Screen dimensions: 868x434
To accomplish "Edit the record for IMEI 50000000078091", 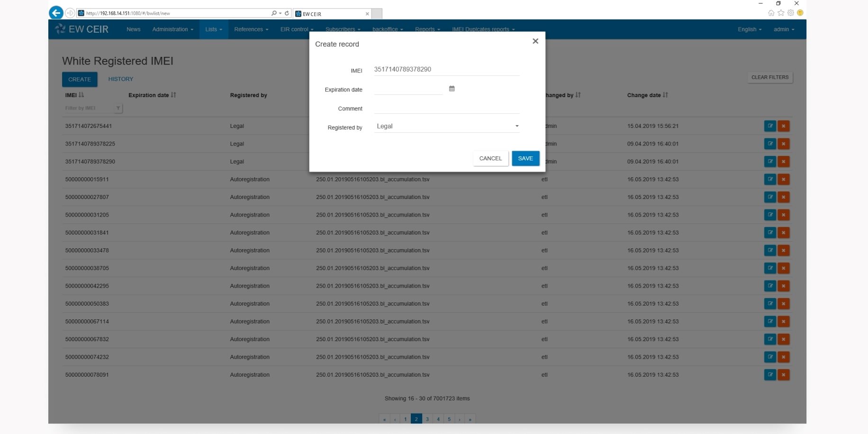I will (770, 375).
